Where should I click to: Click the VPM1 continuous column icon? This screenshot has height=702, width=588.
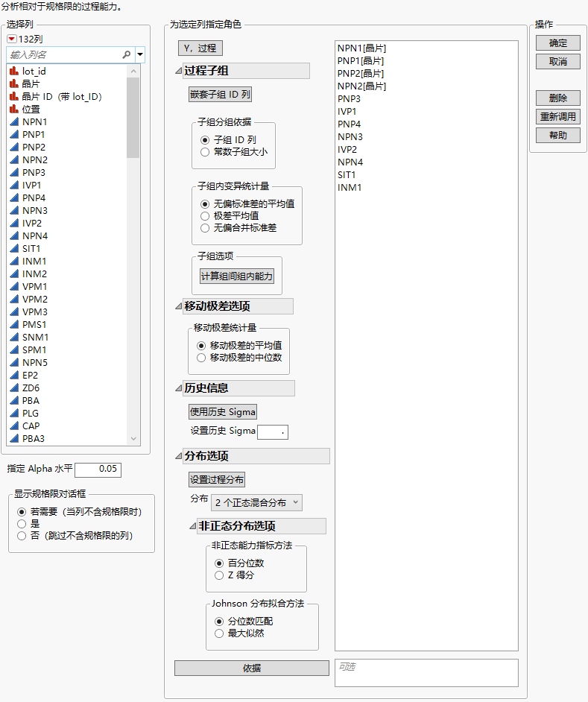tap(14, 286)
